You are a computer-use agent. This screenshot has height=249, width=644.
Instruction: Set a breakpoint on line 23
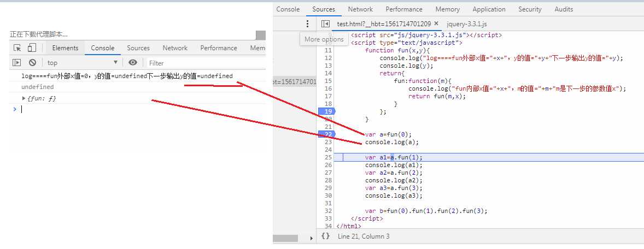point(328,142)
